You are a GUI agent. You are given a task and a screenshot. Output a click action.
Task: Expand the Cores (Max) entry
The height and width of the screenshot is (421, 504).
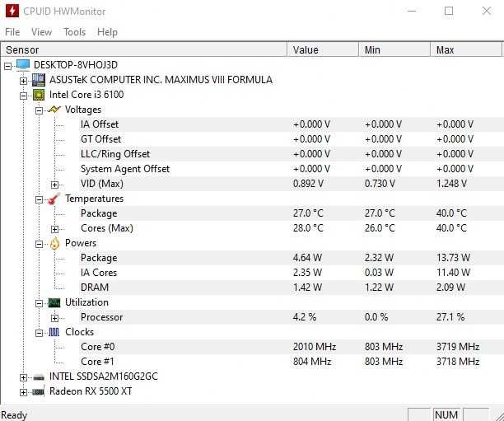(54, 229)
